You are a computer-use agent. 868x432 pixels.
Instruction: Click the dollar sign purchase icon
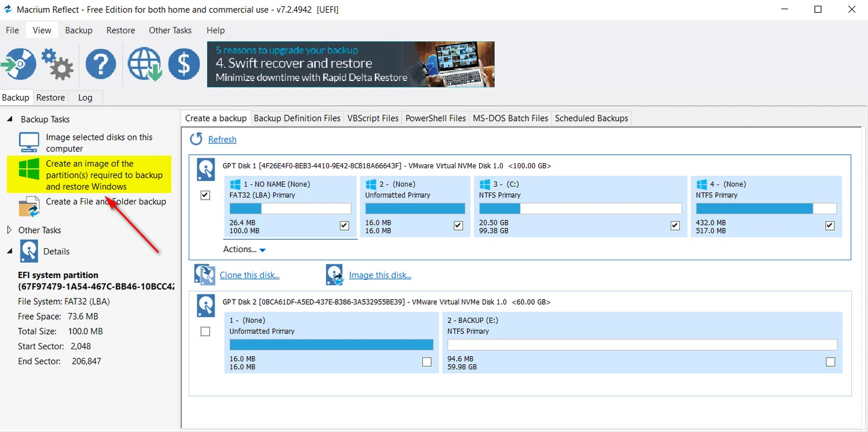(x=184, y=64)
